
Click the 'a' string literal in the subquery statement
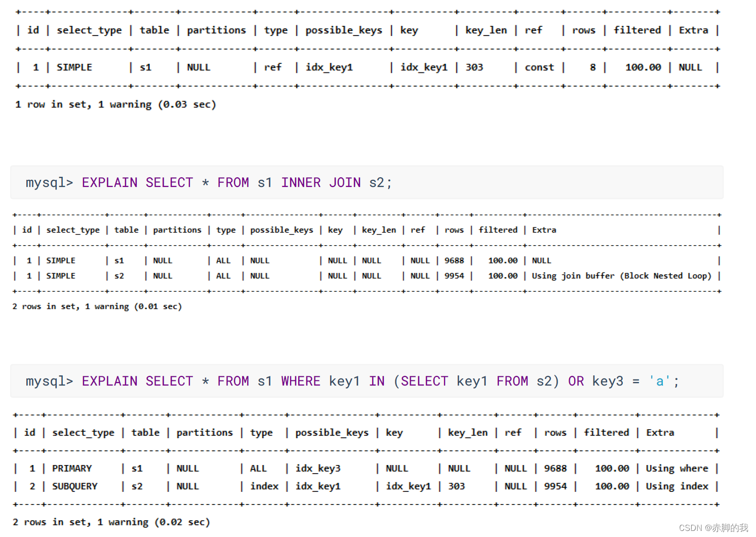pos(660,381)
